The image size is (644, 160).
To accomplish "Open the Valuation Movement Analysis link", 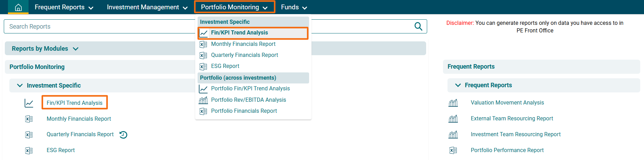I will [x=507, y=103].
